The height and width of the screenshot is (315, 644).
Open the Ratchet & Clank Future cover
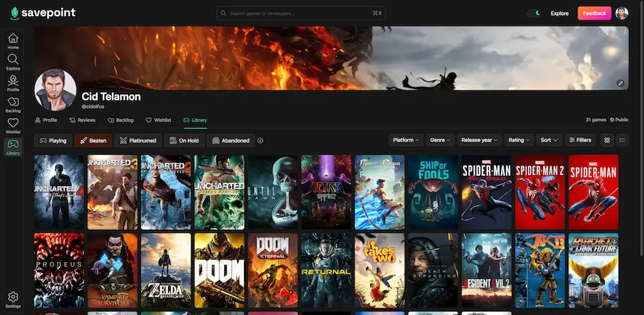(593, 271)
